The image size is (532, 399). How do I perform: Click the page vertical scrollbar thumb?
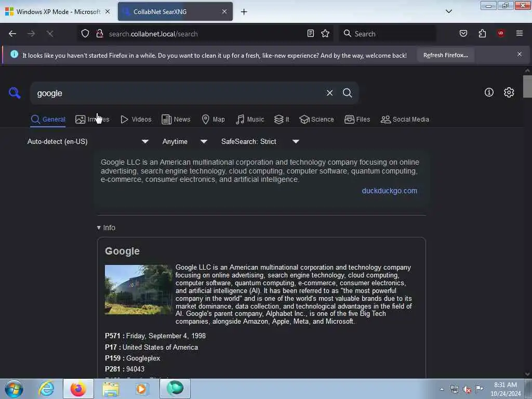(x=527, y=86)
